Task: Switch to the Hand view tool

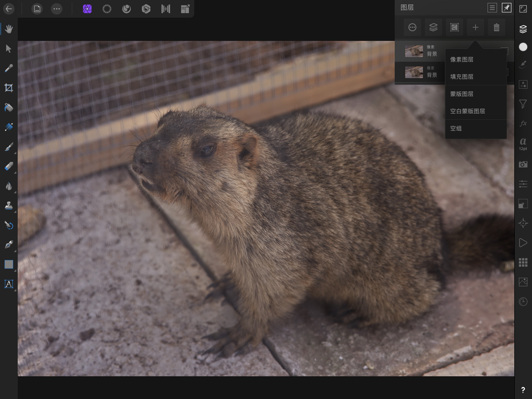Action: 9,29
